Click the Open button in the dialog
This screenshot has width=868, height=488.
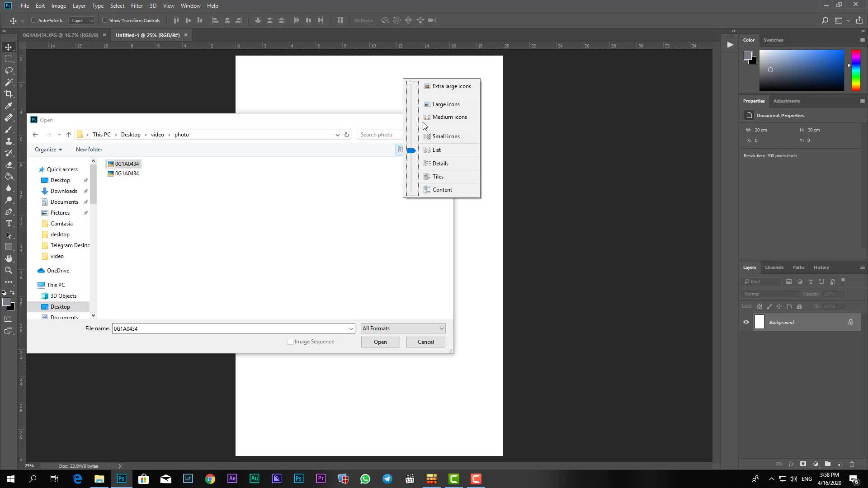click(380, 342)
